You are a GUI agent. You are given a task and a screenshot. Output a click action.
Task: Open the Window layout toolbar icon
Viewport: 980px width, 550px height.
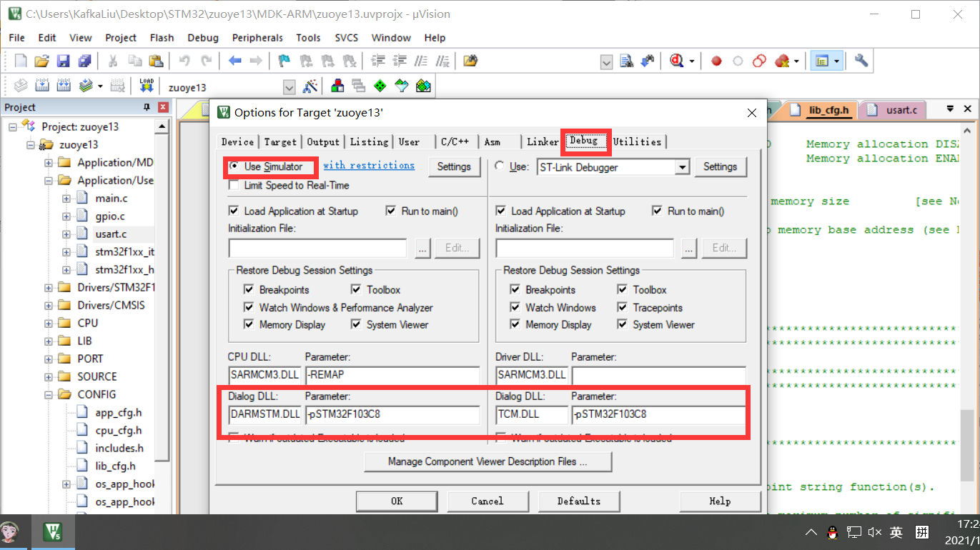[x=821, y=61]
